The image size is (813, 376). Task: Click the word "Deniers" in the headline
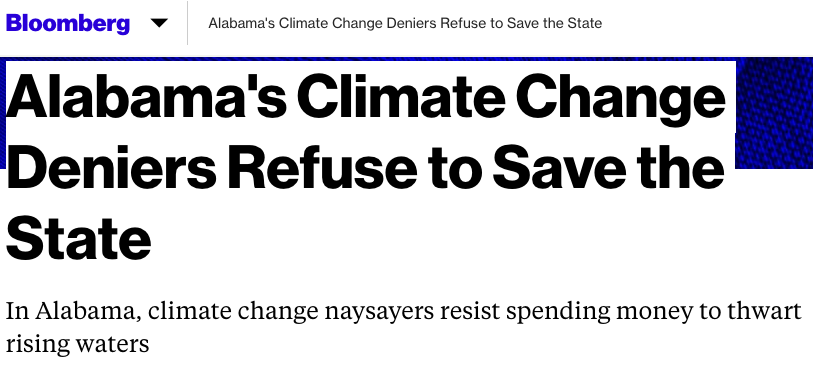click(x=111, y=168)
